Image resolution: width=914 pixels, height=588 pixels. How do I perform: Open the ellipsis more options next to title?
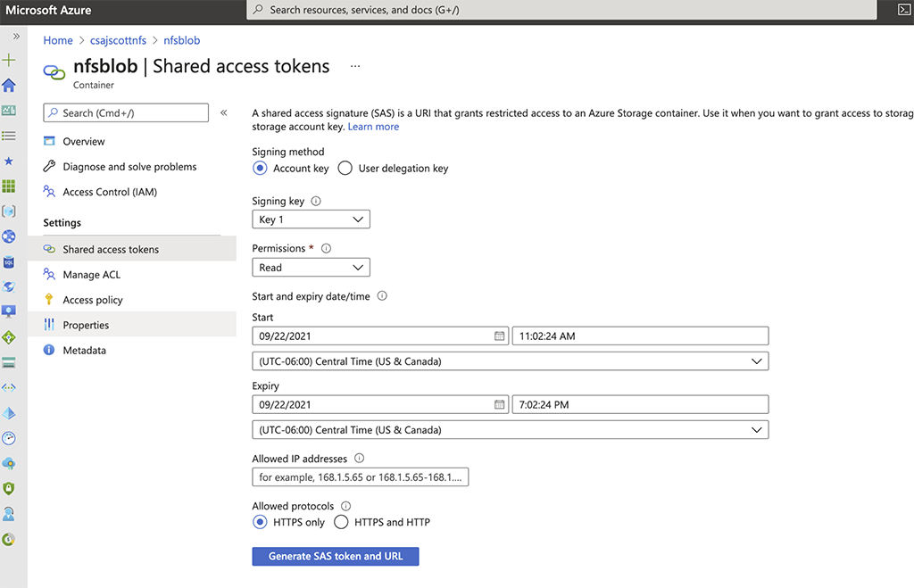[x=355, y=66]
